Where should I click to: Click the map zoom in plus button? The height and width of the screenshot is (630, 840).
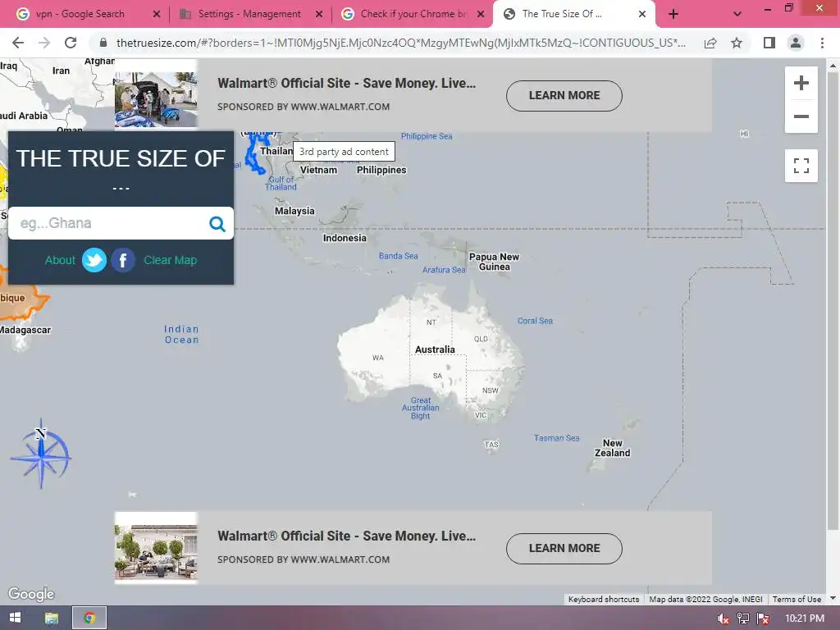(x=801, y=83)
